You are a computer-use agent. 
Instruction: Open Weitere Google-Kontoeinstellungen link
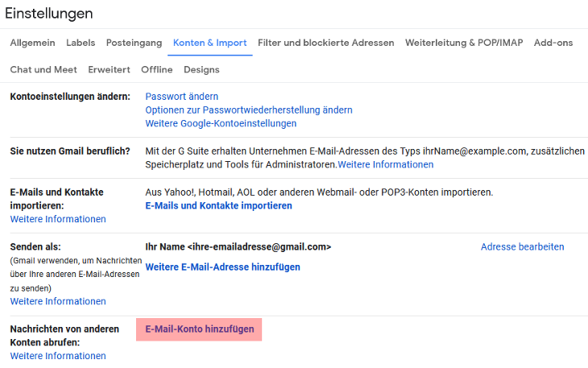click(x=221, y=123)
